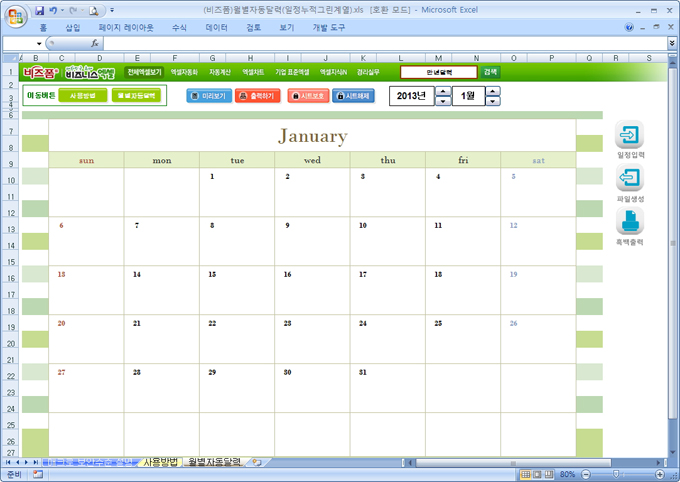This screenshot has width=680, height=482.
Task: Open the round Office button menu
Action: click(x=16, y=17)
